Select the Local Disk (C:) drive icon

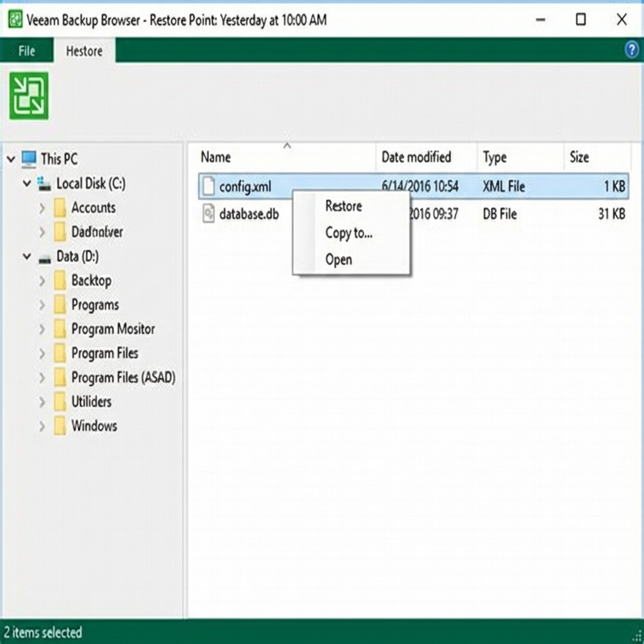[45, 184]
